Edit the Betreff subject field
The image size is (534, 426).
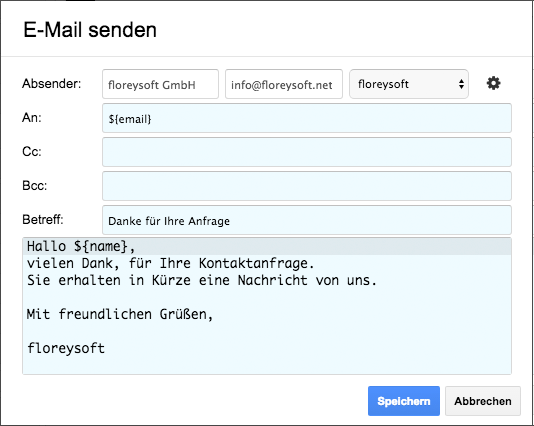click(x=307, y=220)
